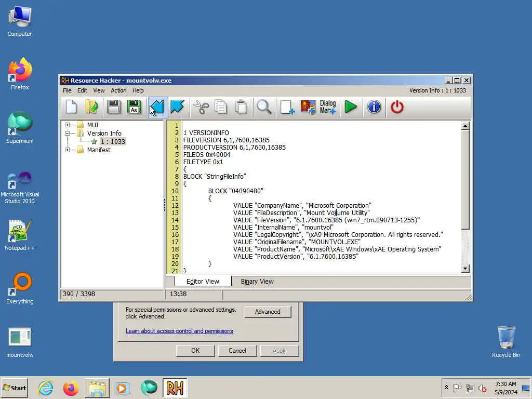Launch the Supermium desktop shortcut
The width and height of the screenshot is (532, 399).
(20, 128)
